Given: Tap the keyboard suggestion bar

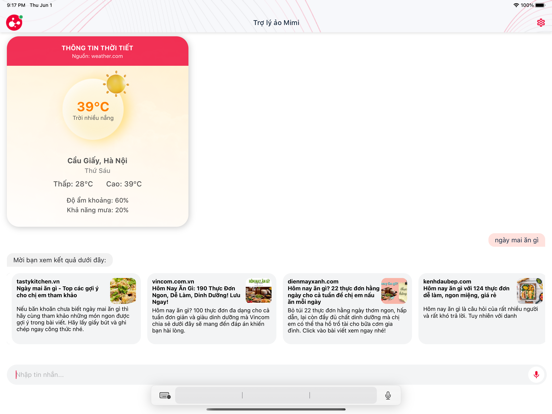Looking at the screenshot, I should coord(276,395).
